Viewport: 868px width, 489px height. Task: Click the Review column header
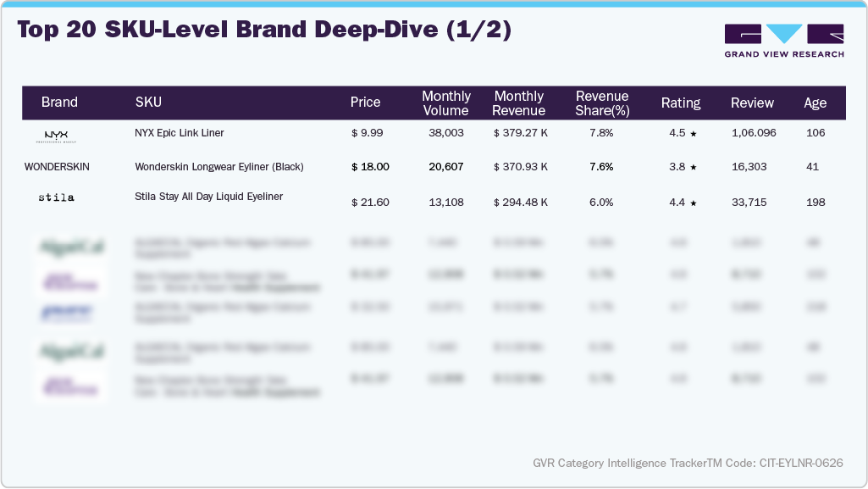[x=752, y=103]
